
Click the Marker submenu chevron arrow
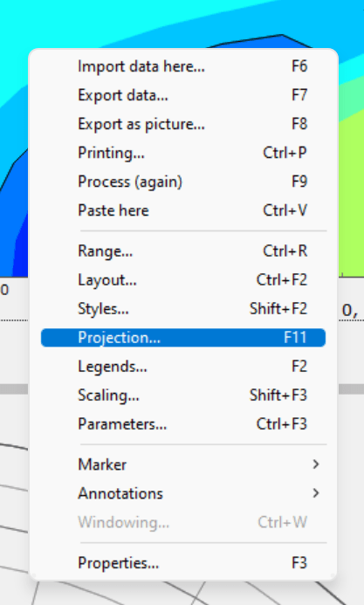[x=316, y=464]
